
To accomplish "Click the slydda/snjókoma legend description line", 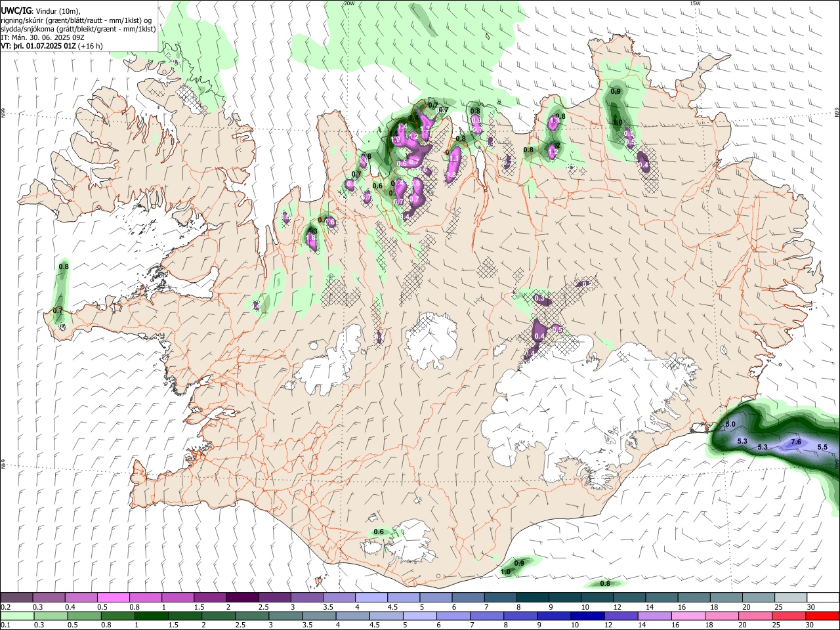I will [78, 29].
